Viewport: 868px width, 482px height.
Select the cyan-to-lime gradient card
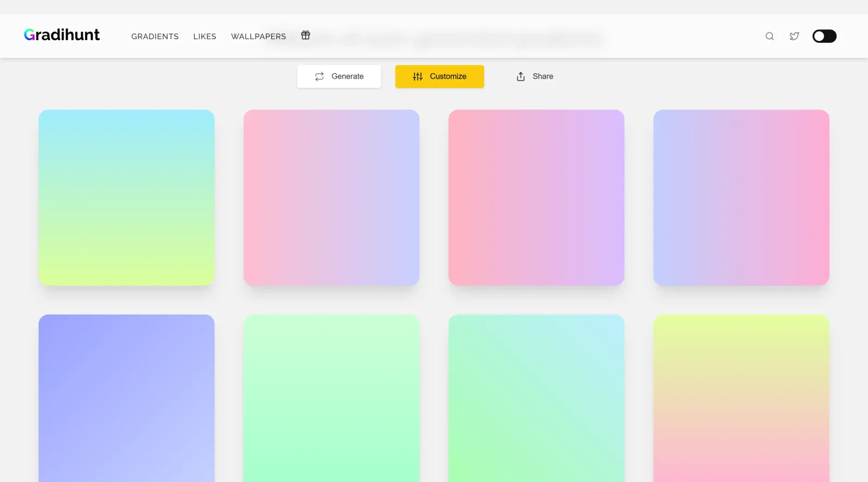point(126,198)
